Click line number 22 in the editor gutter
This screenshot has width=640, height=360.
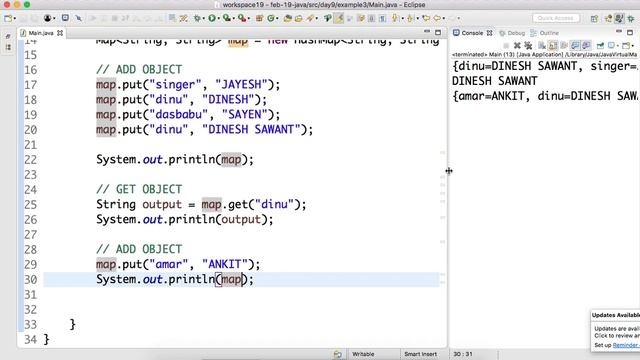point(31,160)
